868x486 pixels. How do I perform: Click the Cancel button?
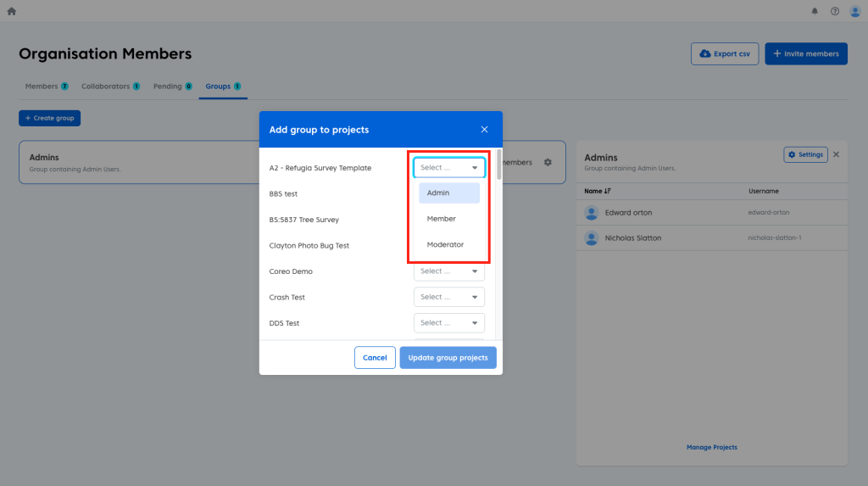point(375,358)
